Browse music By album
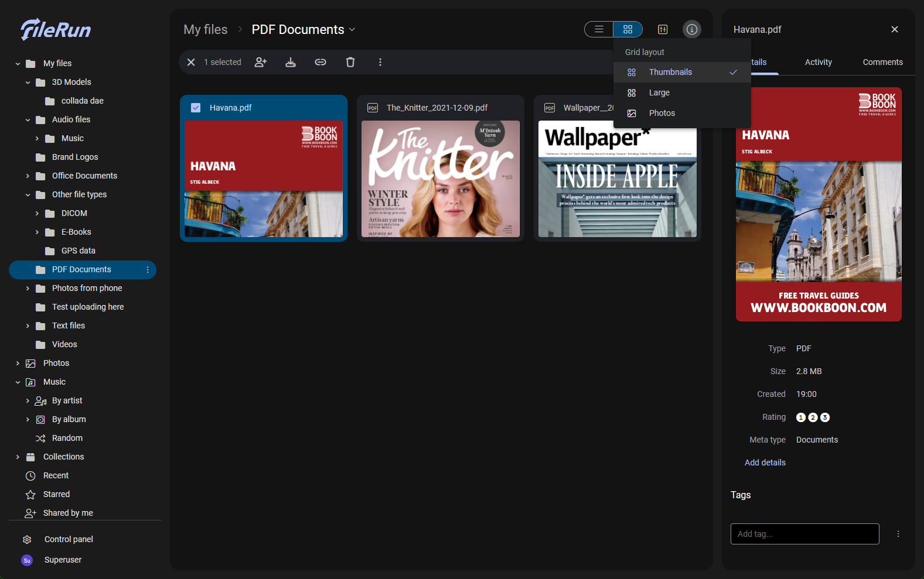This screenshot has width=924, height=579. (69, 419)
